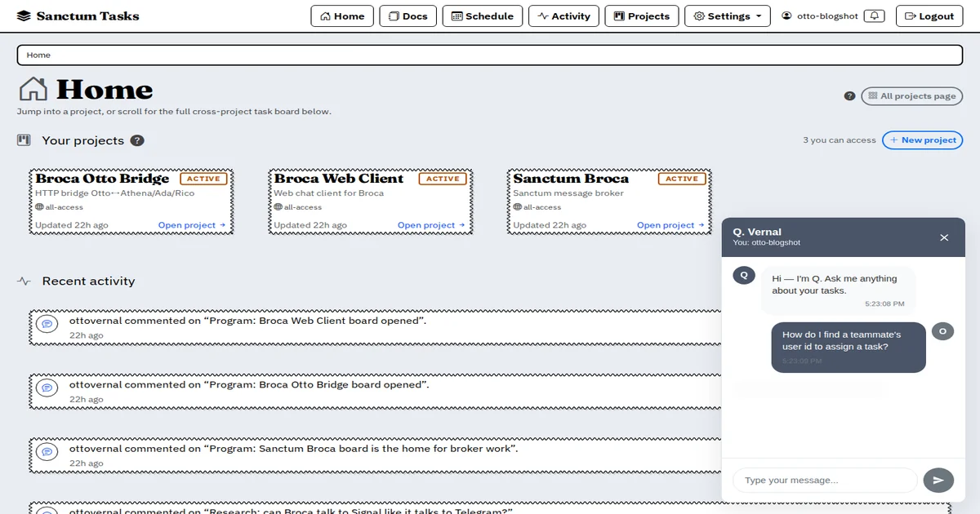Viewport: 980px width, 514px height.
Task: Close the Q. Vernal chat panel
Action: click(x=944, y=237)
